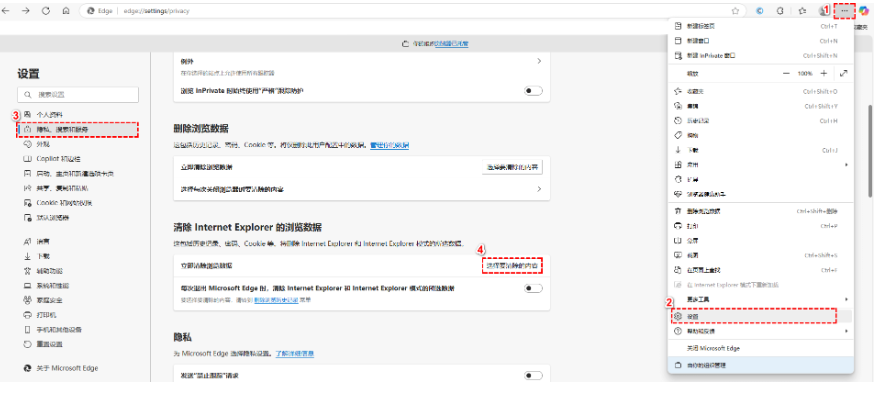This screenshot has width=874, height=394.
Task: Click the browser refresh icon
Action: (x=46, y=10)
